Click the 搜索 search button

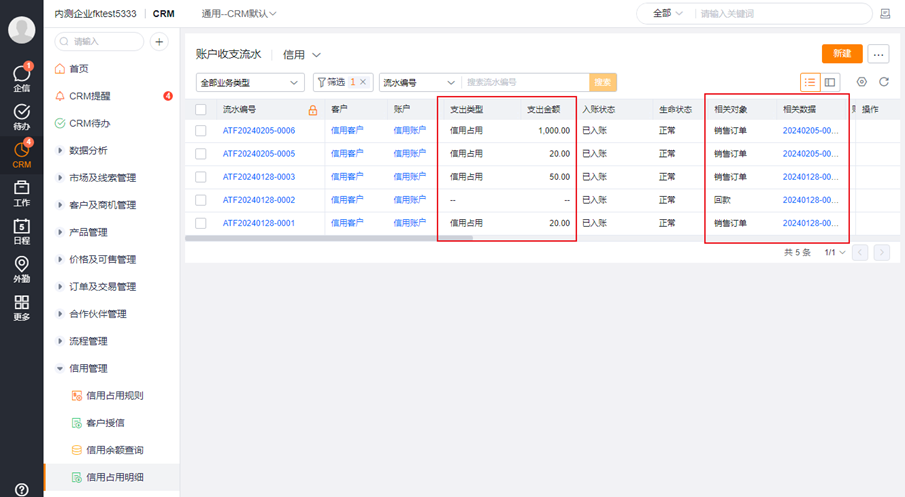pos(603,83)
